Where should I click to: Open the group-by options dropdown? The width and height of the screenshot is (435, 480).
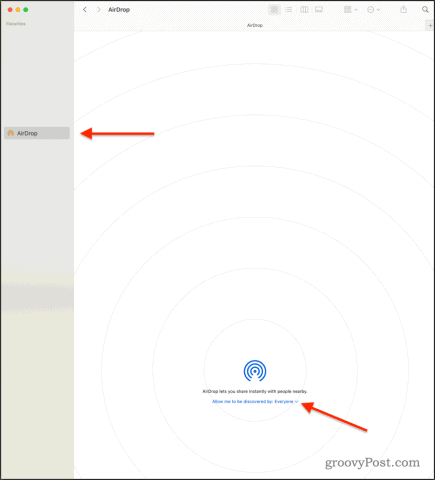350,10
